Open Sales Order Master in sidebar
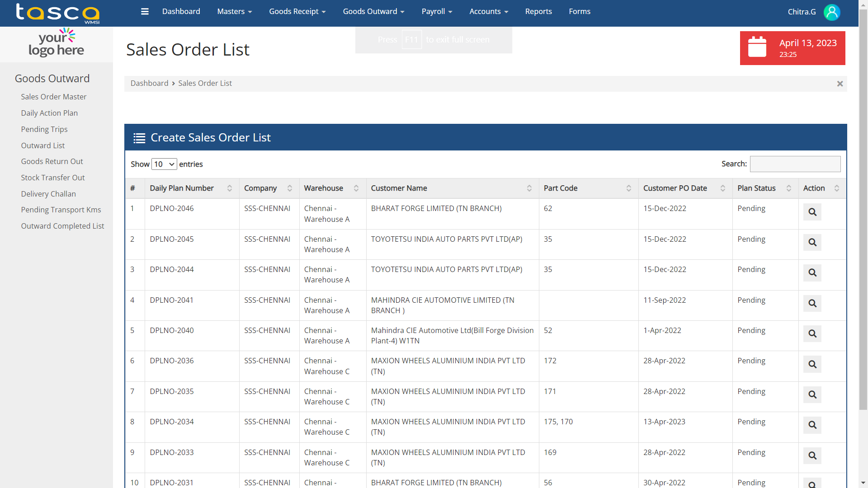 coord(53,97)
